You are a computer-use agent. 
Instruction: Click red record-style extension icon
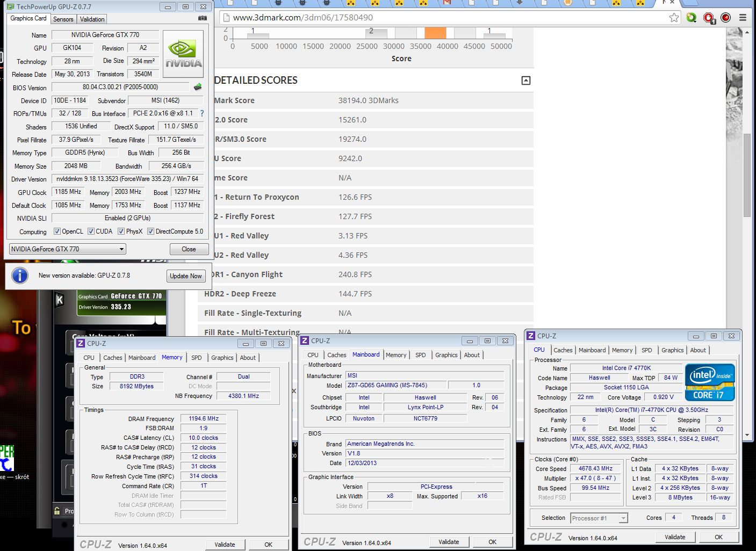(x=725, y=17)
